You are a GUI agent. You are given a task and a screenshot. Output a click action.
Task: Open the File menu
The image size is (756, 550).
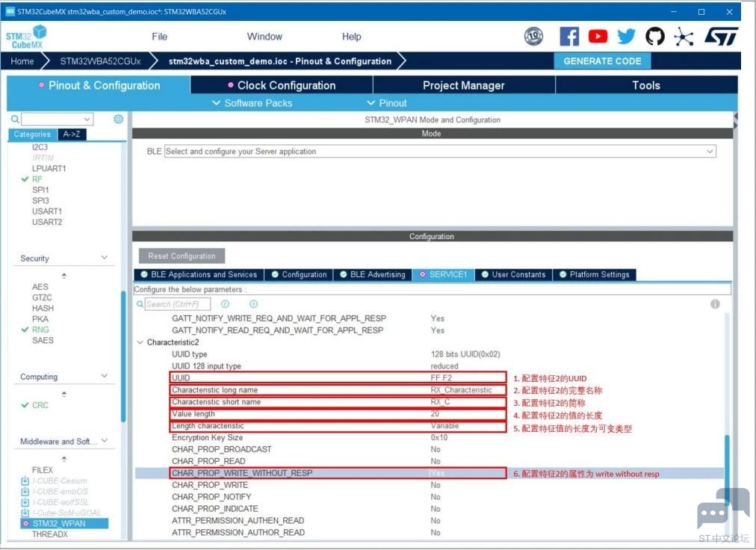[160, 37]
